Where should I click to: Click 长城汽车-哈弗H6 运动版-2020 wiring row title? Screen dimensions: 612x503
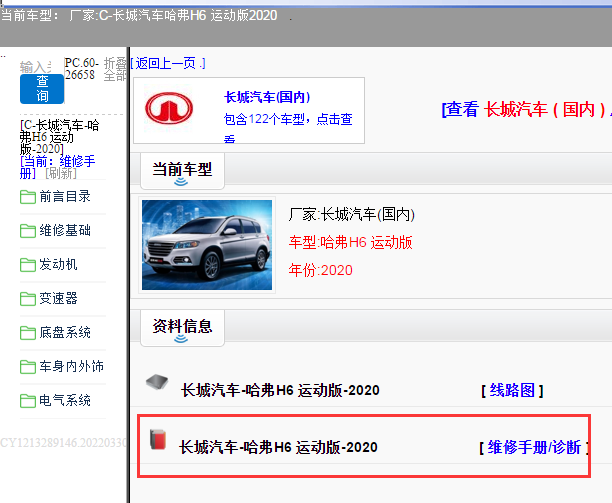point(280,390)
